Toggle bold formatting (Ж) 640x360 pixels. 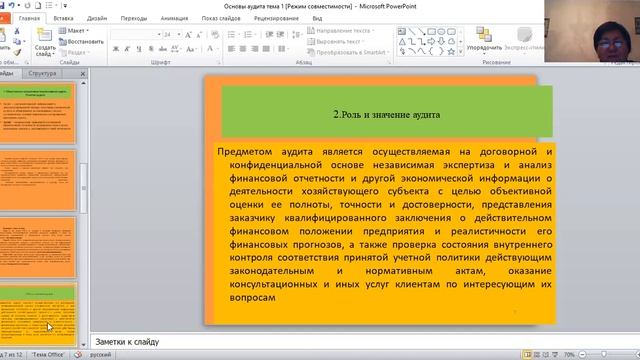click(x=116, y=49)
